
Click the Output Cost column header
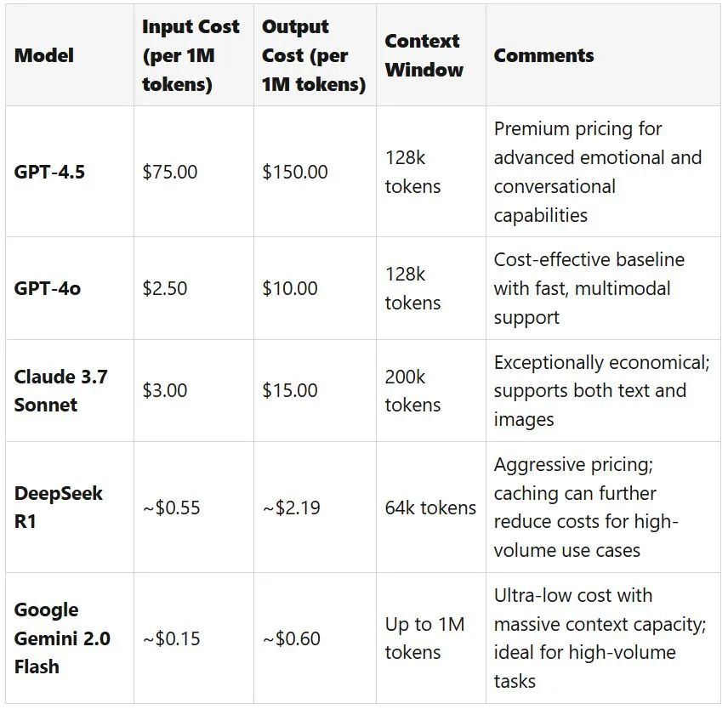(x=314, y=55)
